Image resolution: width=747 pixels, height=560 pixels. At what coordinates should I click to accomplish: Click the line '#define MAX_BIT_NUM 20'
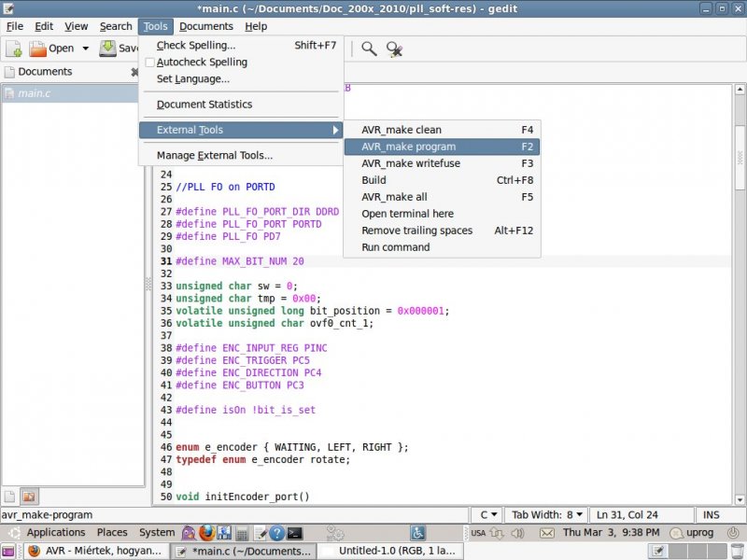pos(240,261)
